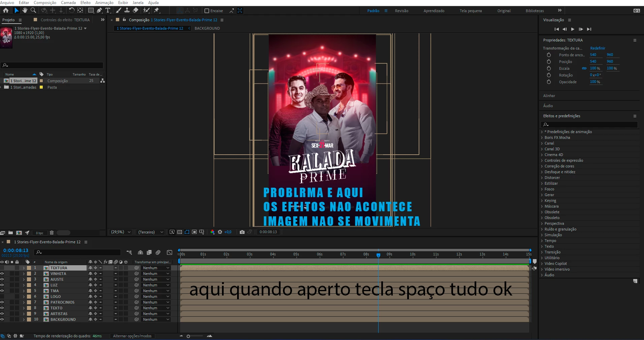
Task: Open the magnification 29,5% dropdown
Action: coord(121,232)
